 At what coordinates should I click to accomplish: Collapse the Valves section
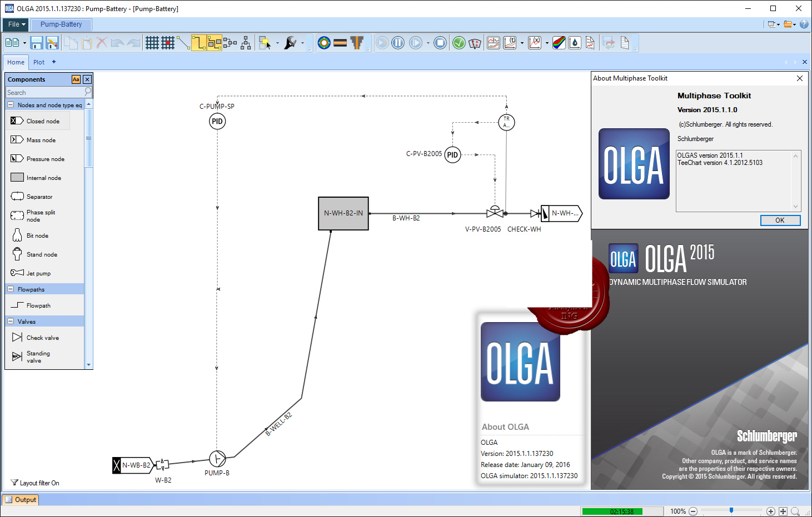(12, 321)
